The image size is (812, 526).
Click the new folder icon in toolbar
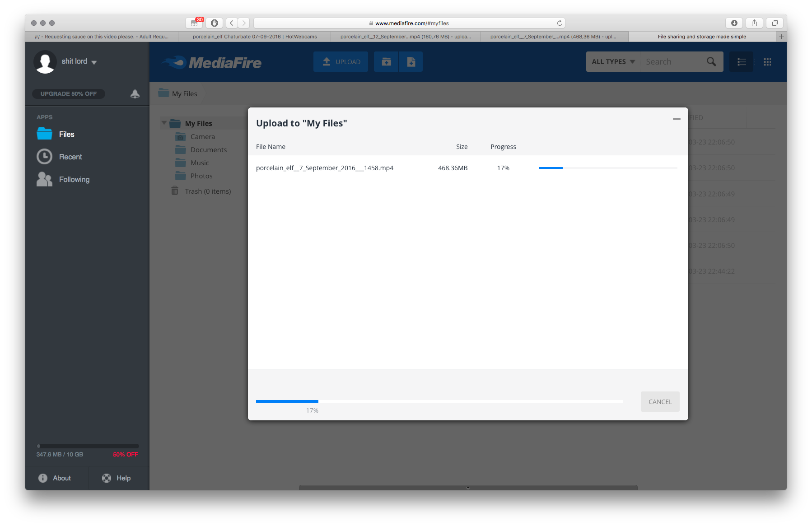pos(386,62)
